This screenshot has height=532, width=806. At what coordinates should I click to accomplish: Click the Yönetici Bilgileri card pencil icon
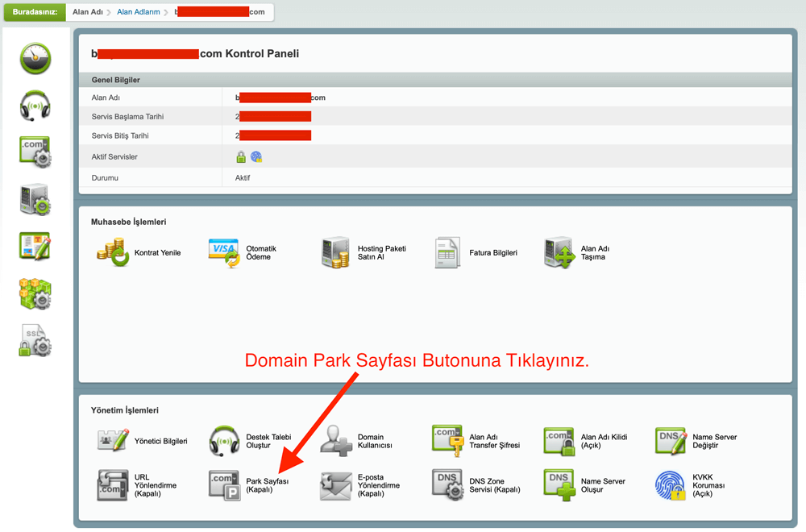pyautogui.click(x=113, y=440)
